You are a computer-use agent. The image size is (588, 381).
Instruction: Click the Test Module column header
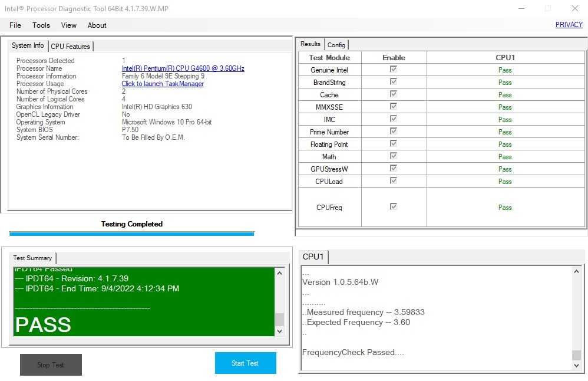[x=329, y=57]
